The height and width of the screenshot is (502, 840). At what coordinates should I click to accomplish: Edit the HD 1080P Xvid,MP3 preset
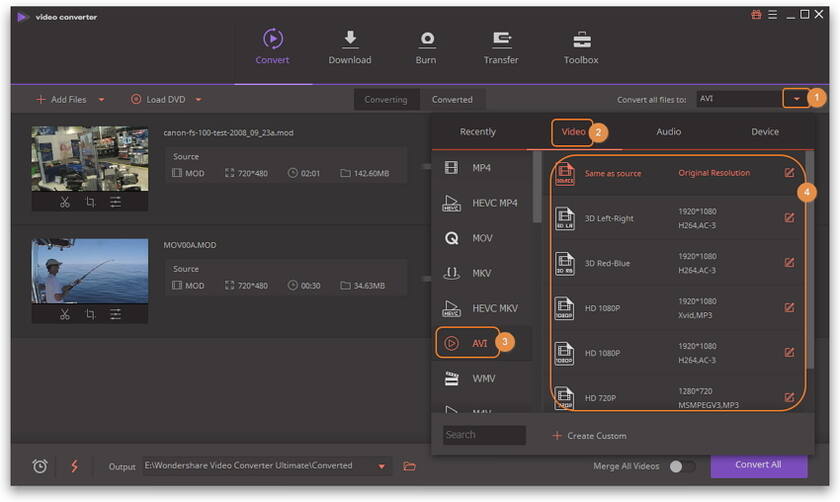pyautogui.click(x=789, y=308)
